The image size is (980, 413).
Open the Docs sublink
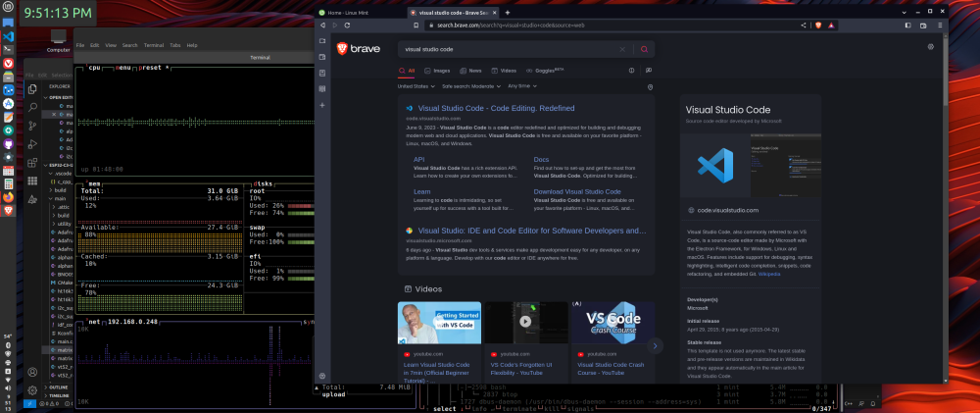541,160
